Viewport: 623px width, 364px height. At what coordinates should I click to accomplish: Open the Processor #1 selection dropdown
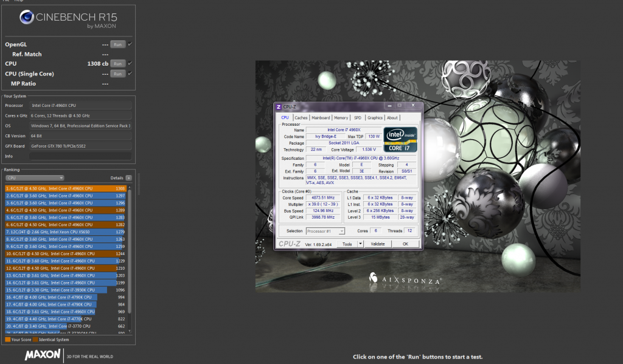click(325, 231)
